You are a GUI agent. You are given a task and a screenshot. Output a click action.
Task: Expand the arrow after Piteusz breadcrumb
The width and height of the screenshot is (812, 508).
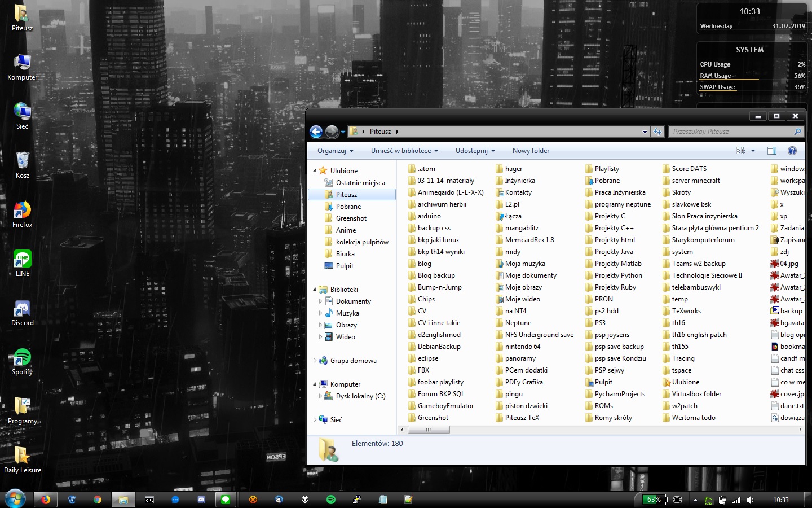[x=398, y=132]
